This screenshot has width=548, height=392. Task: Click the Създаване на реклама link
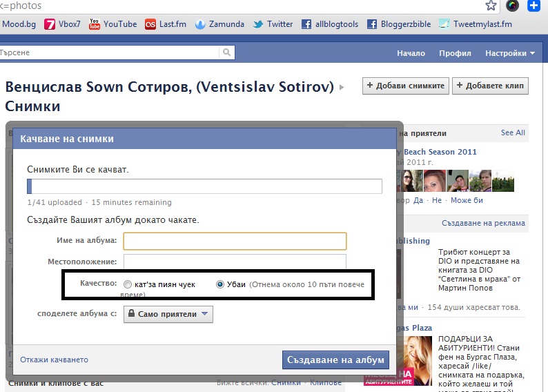click(483, 223)
